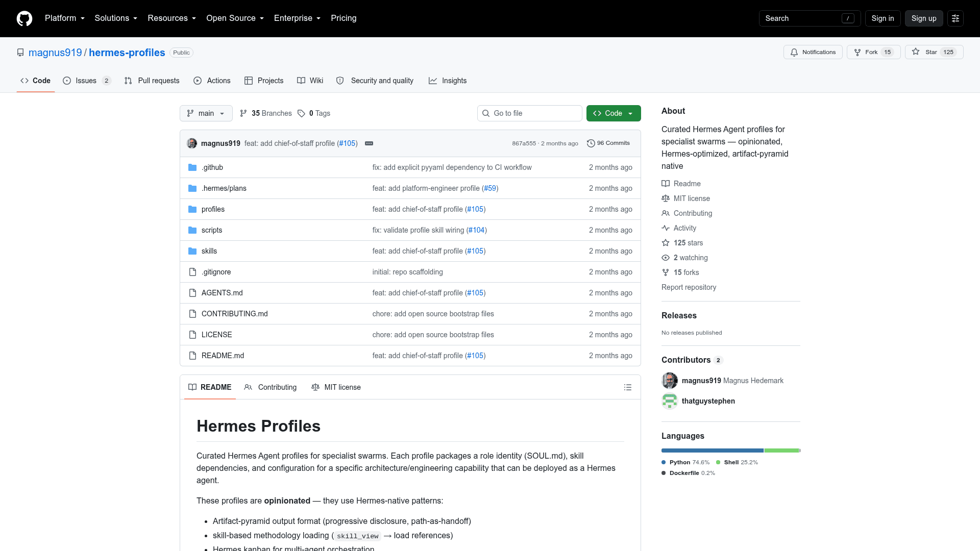Click the Python segment of language bar

[x=712, y=450]
